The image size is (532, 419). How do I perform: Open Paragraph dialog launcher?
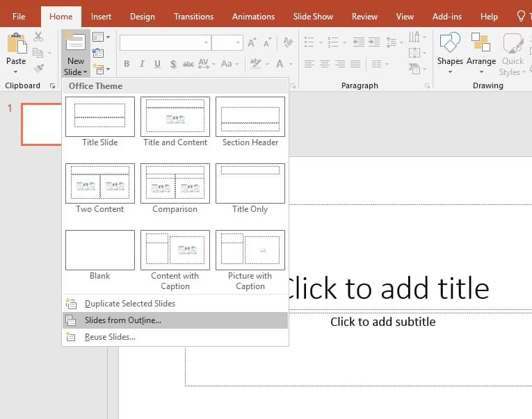(427, 85)
